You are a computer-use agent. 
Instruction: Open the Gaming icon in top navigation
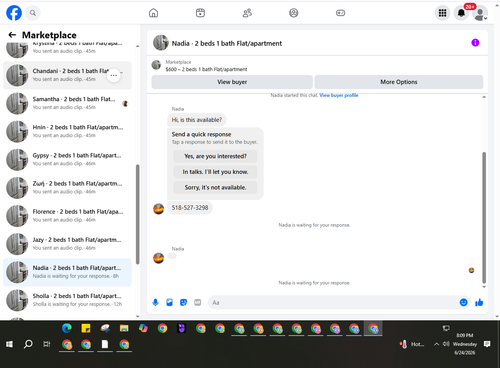[340, 13]
